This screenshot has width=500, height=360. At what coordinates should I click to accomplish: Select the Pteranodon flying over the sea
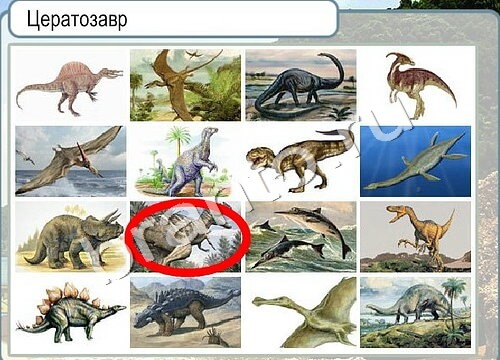coord(70,161)
